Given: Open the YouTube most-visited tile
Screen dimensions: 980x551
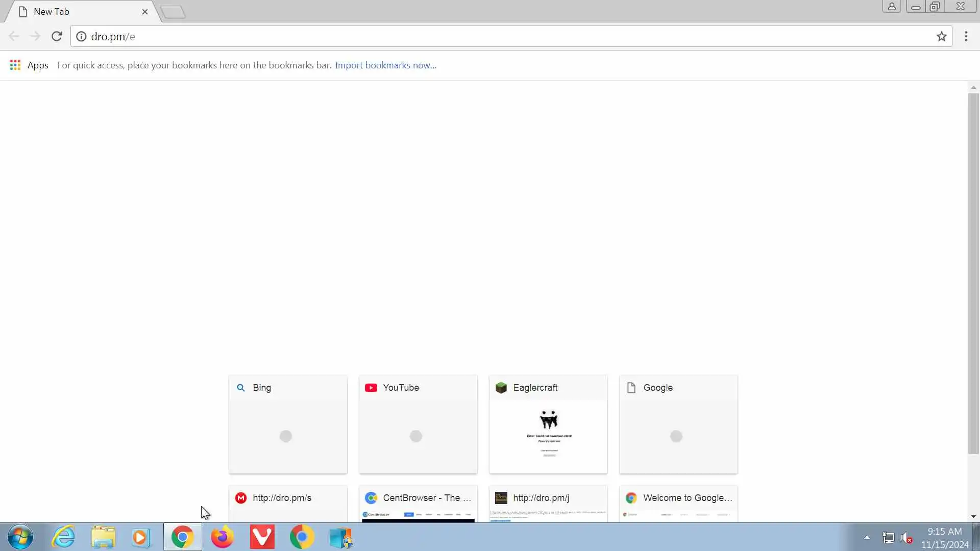Looking at the screenshot, I should click(x=418, y=424).
